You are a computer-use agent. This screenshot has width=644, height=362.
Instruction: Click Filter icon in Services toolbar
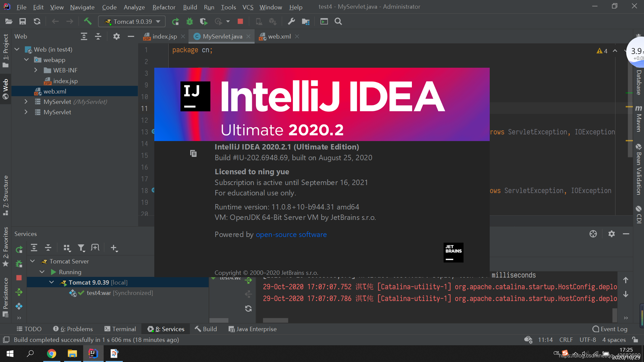pyautogui.click(x=81, y=248)
